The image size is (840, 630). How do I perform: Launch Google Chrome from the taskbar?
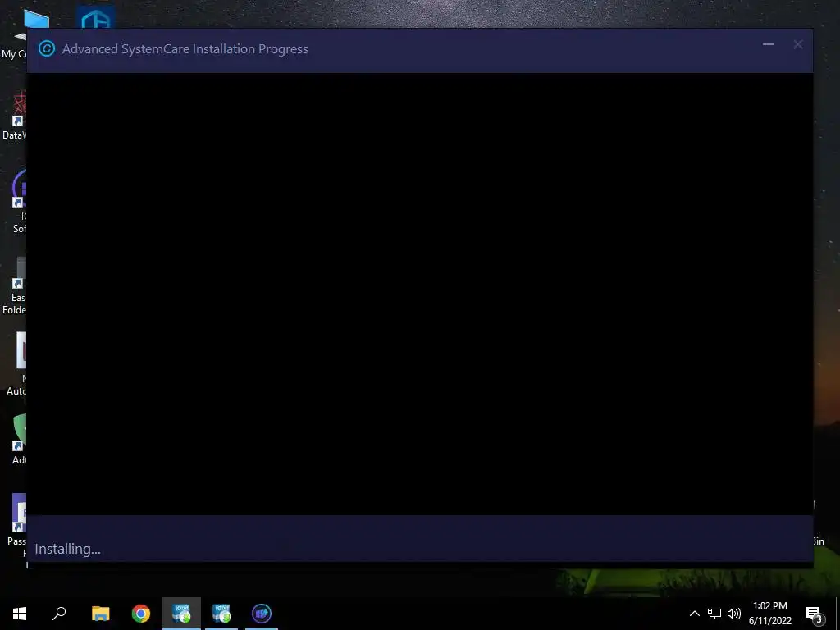pos(141,614)
